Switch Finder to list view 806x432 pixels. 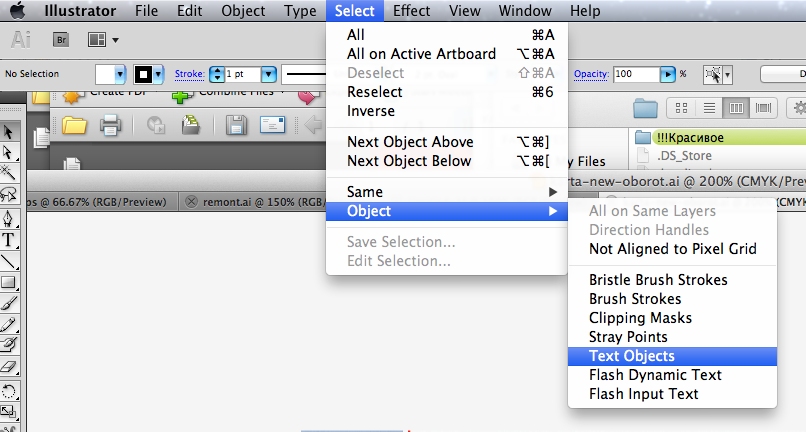pyautogui.click(x=709, y=108)
